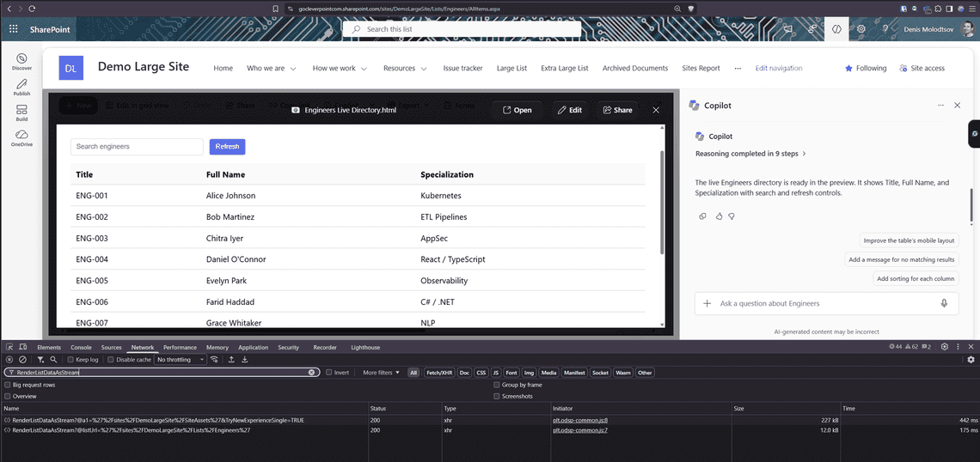Reload the browser page
Viewport: 980px width, 462px height.
pos(31,8)
